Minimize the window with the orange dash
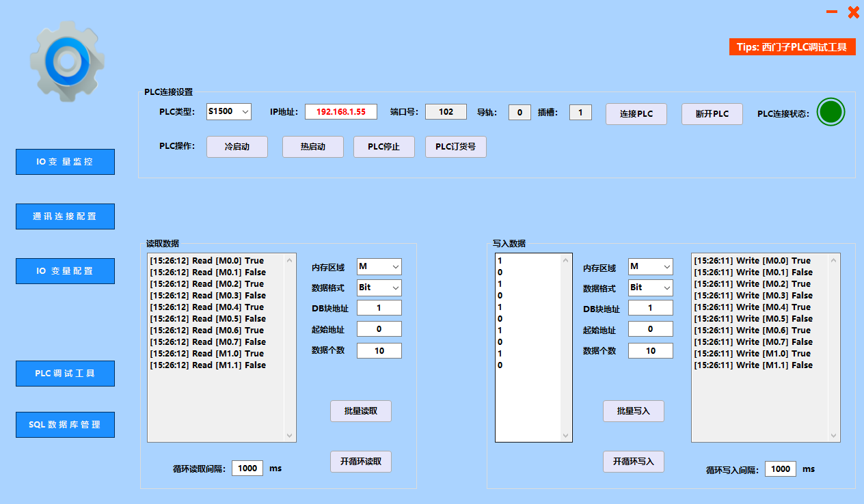 tap(832, 12)
